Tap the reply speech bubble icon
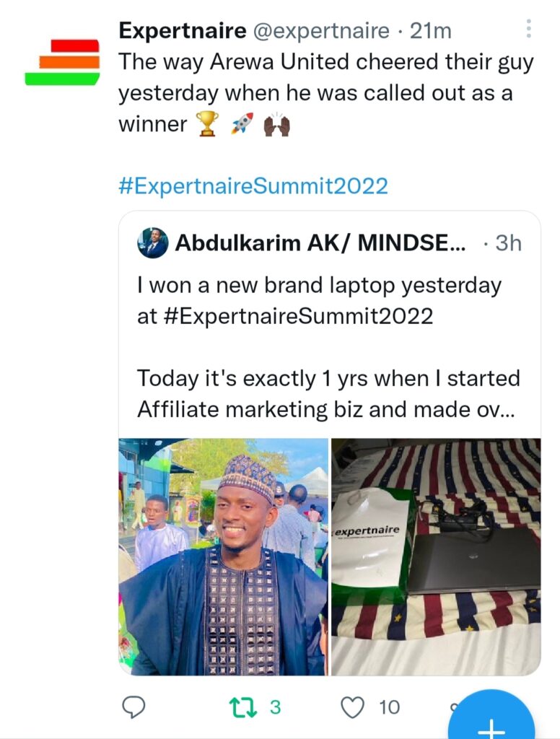 [134, 707]
